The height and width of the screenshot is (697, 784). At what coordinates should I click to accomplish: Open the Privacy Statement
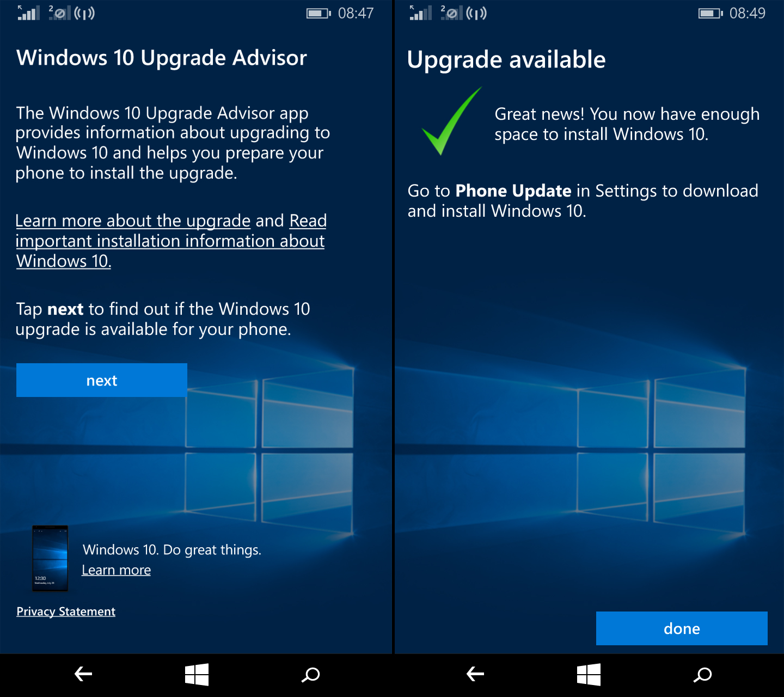coord(65,611)
